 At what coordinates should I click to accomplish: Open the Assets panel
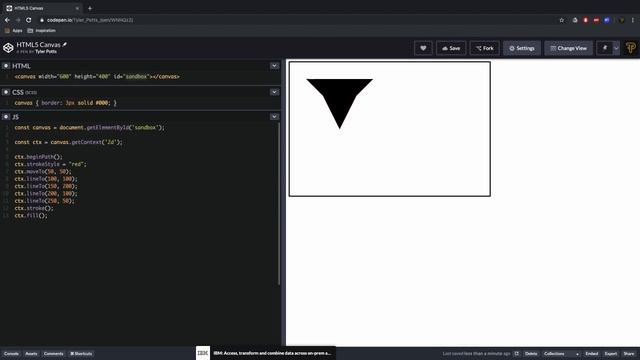[x=31, y=353]
